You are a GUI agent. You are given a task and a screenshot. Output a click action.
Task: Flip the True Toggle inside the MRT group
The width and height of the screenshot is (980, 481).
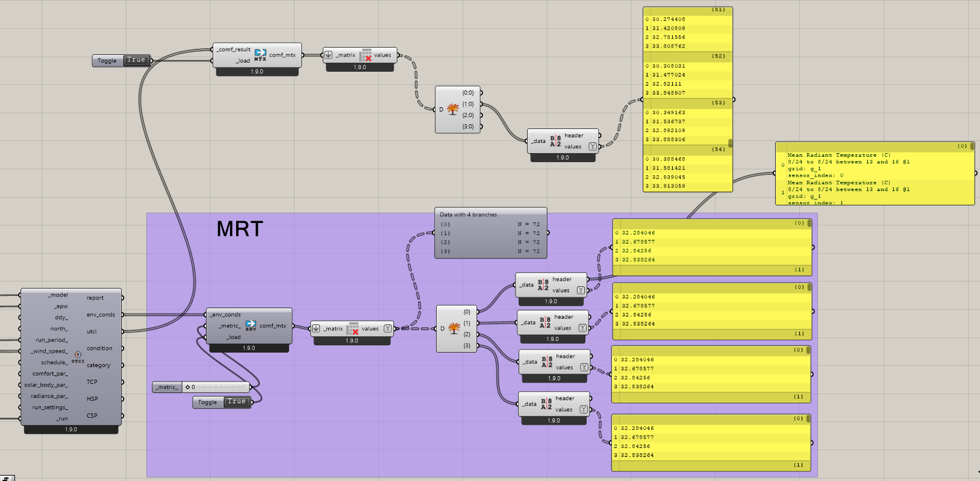click(x=236, y=402)
